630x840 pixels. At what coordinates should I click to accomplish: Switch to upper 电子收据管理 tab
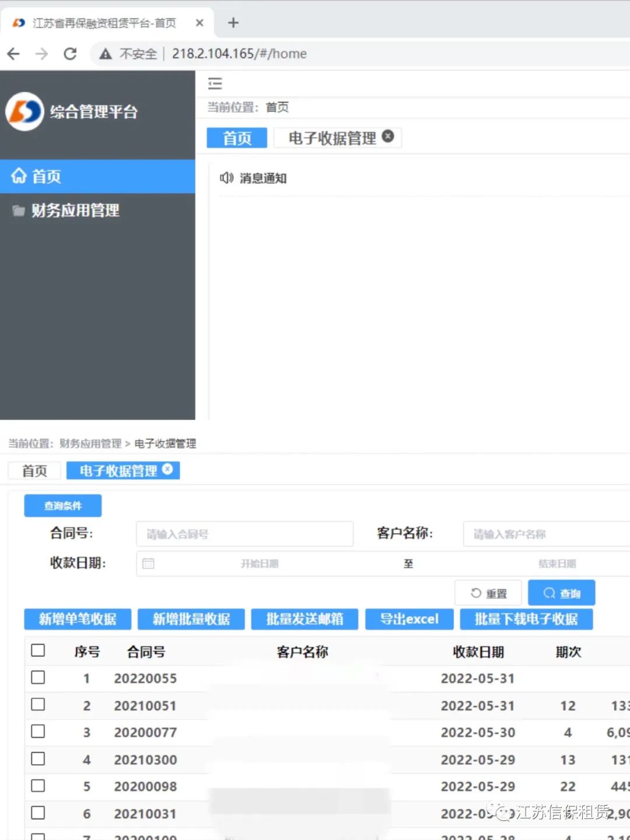click(332, 138)
